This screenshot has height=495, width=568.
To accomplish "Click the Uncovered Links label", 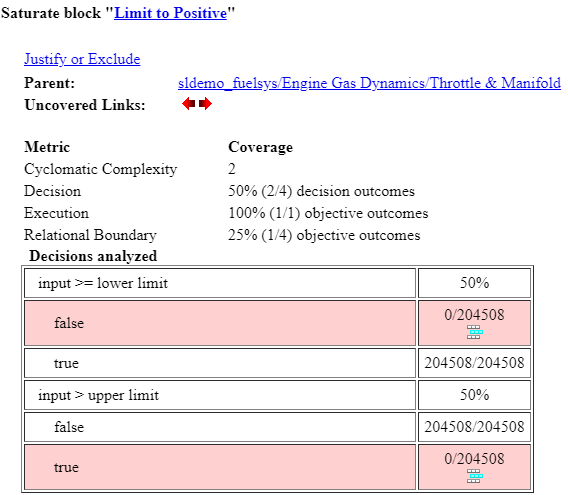I will [x=85, y=105].
